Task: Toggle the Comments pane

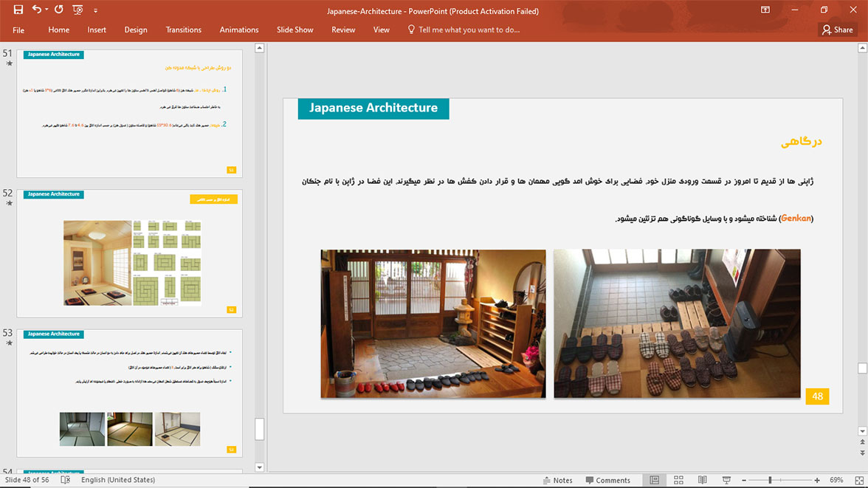Action: click(x=608, y=480)
